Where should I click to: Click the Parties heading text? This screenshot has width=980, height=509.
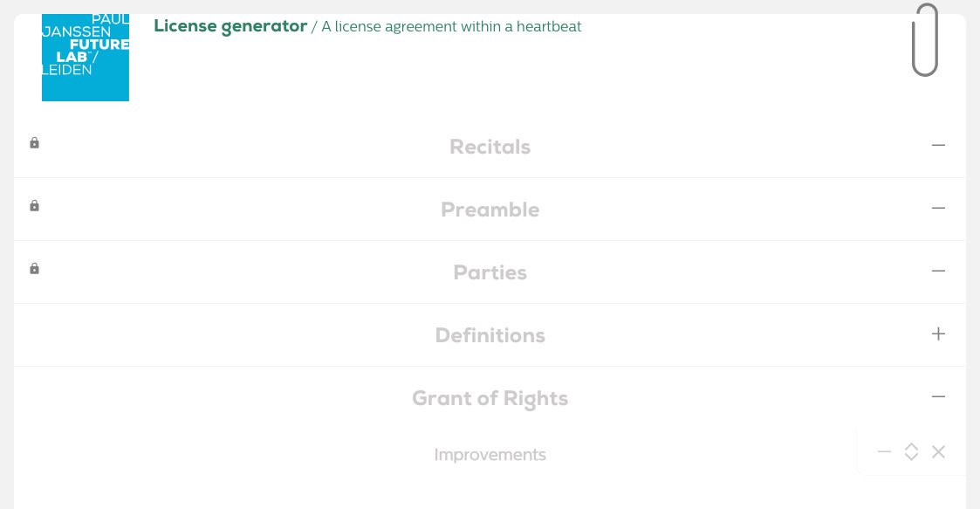click(490, 272)
